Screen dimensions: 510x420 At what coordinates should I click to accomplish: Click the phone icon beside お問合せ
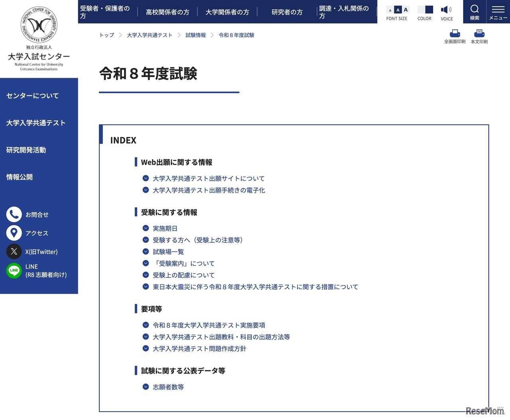coord(14,214)
